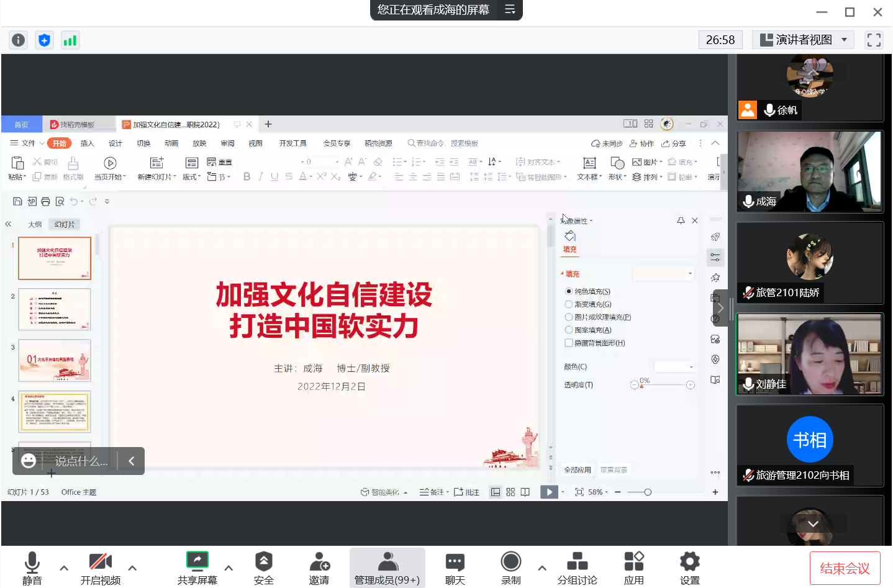Viewport: 893px width, 588px height.
Task: Select the 图案填充(A) radio option
Action: [x=569, y=330]
